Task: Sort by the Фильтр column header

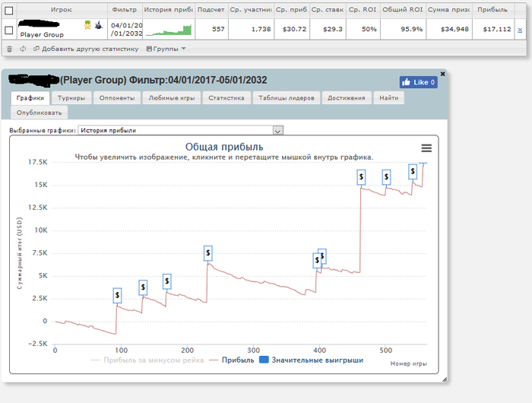Action: coord(124,10)
